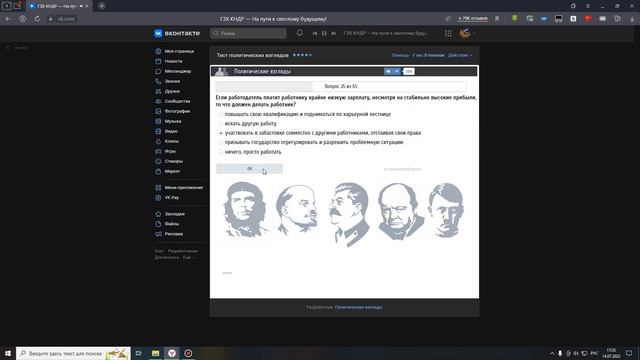640x360 pixels.
Task: Click the bookmark icon in address bar
Action: (497, 19)
